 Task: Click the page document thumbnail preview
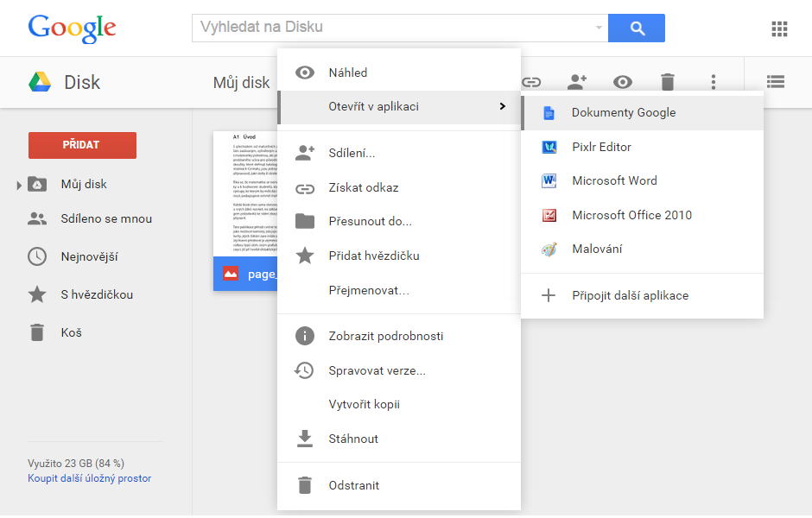[x=245, y=193]
